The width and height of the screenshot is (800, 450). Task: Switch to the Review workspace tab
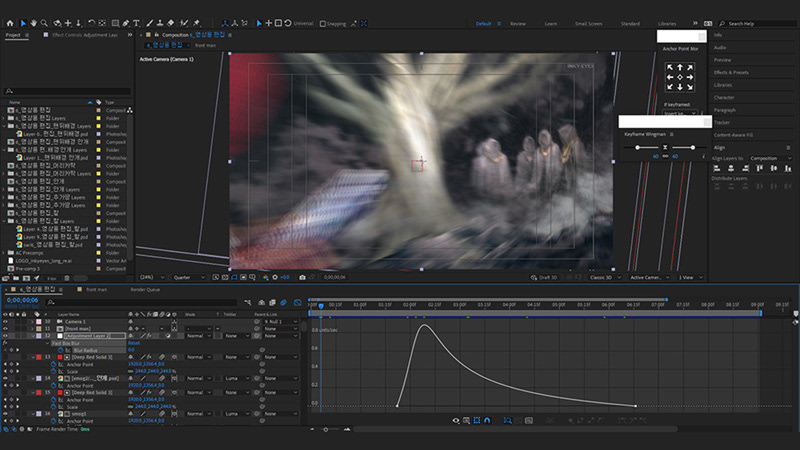point(518,22)
